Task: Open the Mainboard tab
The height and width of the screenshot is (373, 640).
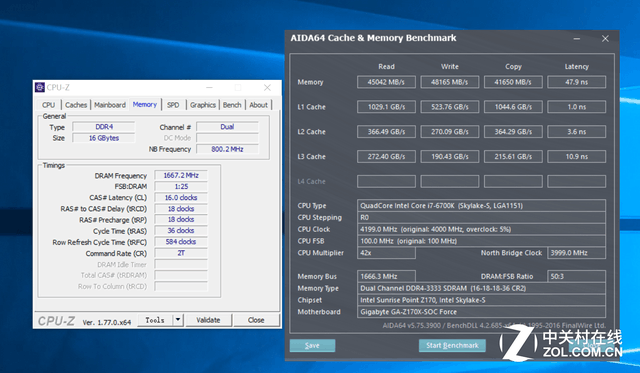Action: (110, 105)
